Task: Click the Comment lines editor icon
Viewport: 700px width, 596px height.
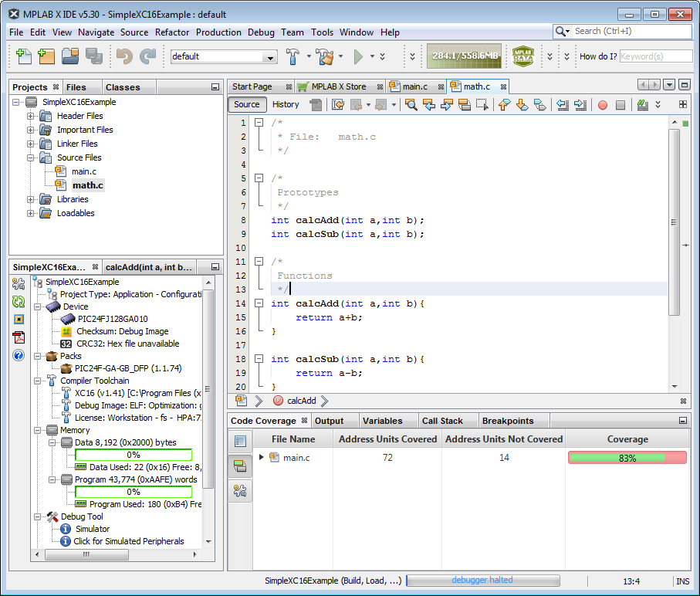Action: tap(642, 104)
